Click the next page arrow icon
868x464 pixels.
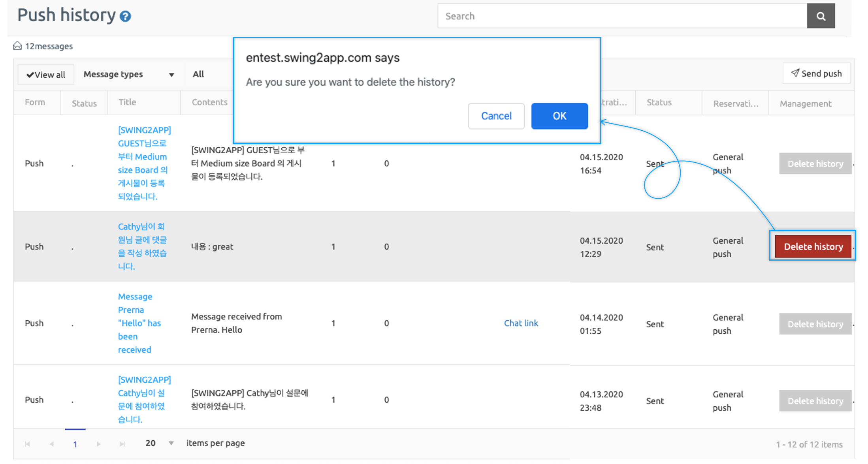point(98,444)
